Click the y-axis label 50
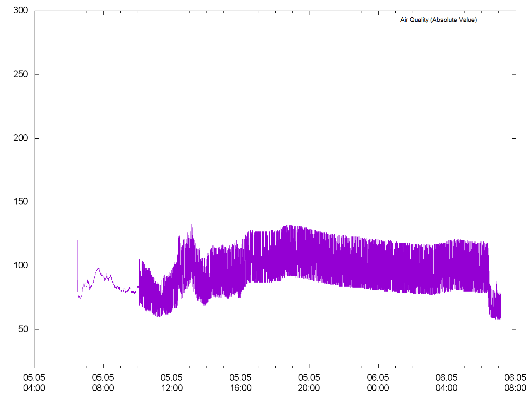This screenshot has width=532, height=399. coord(23,330)
